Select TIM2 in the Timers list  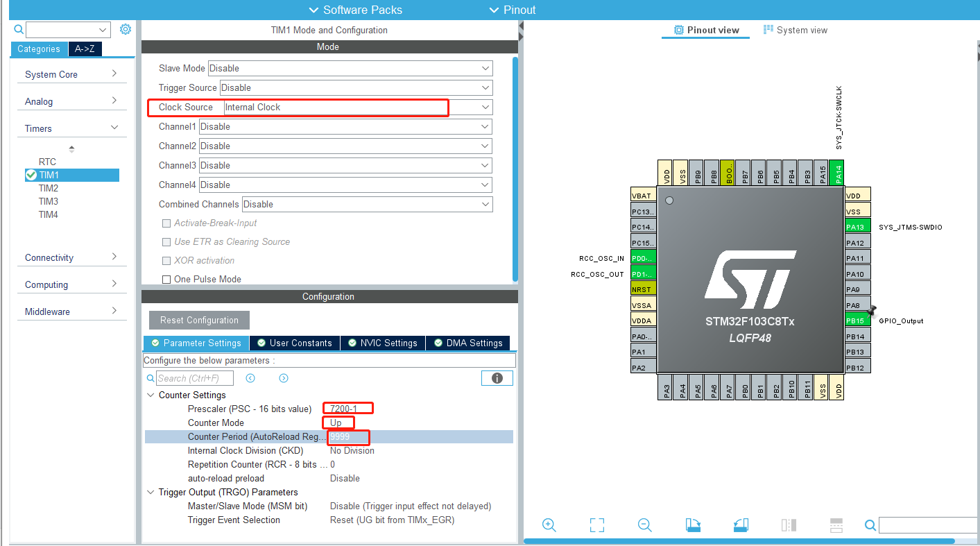point(48,187)
